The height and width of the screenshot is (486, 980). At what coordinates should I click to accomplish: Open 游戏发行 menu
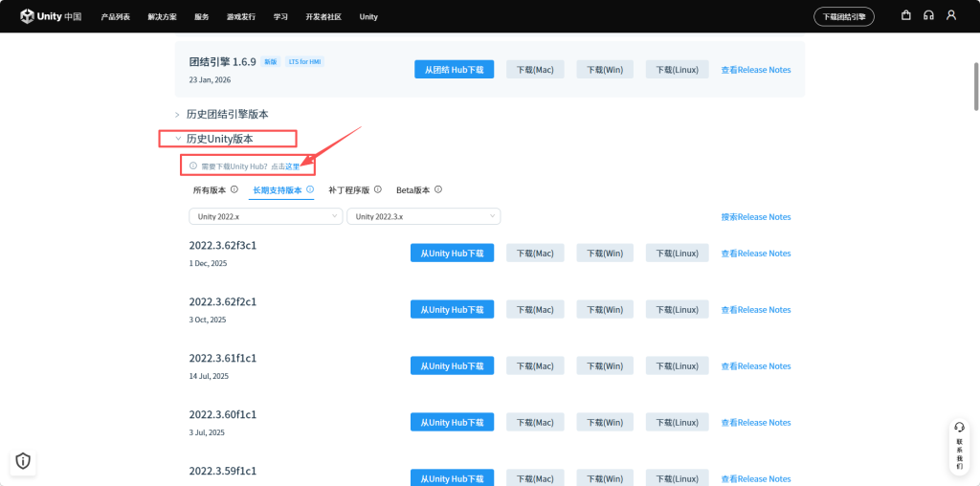[241, 17]
